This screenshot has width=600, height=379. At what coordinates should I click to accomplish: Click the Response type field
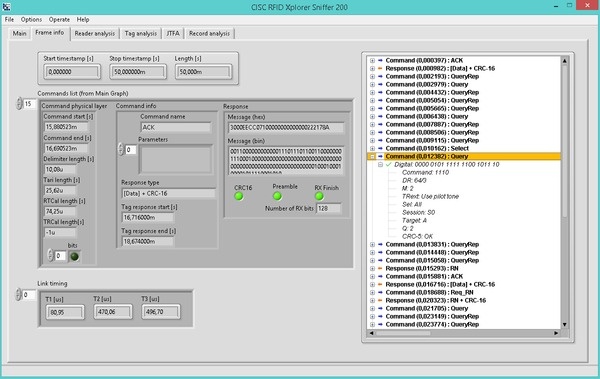click(168, 194)
